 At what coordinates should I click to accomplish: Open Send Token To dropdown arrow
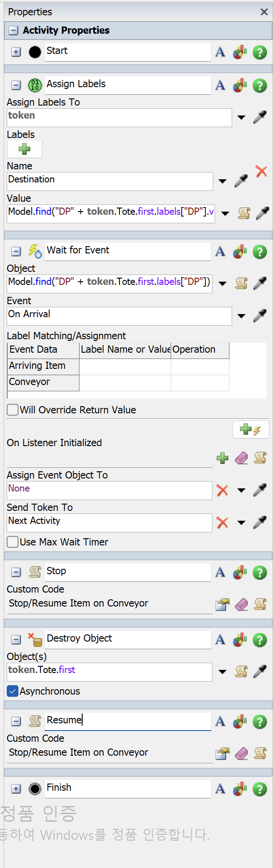(241, 523)
